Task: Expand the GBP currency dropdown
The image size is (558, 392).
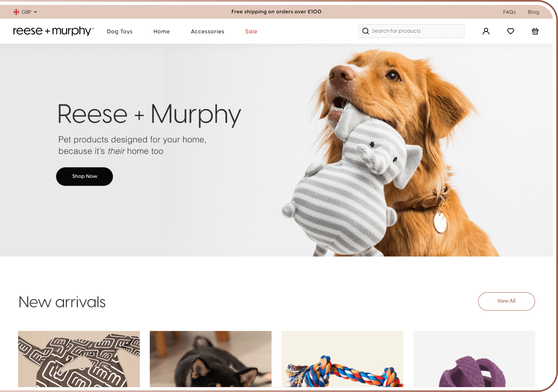Action: coord(25,12)
